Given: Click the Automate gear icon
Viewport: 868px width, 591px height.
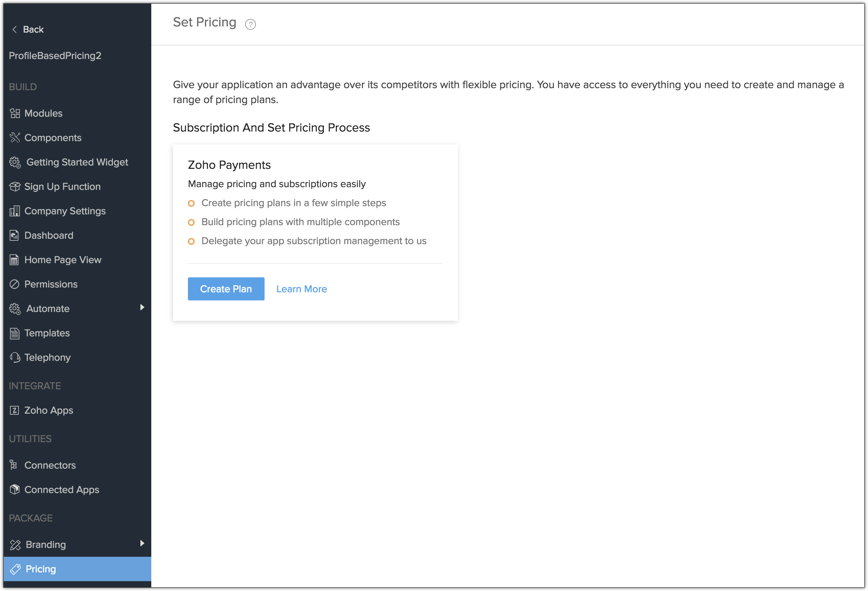Looking at the screenshot, I should point(15,309).
